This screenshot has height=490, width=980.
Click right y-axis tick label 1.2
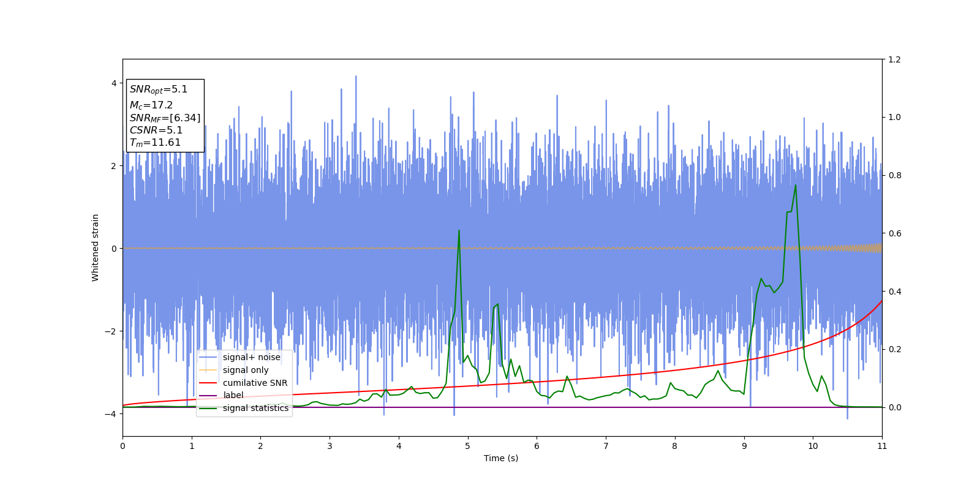pyautogui.click(x=894, y=59)
